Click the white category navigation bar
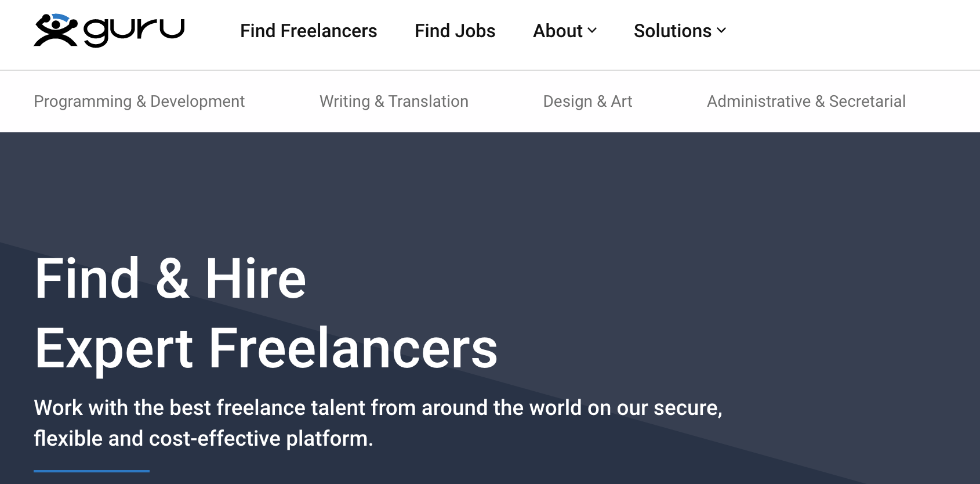This screenshot has height=484, width=980. coord(490,102)
